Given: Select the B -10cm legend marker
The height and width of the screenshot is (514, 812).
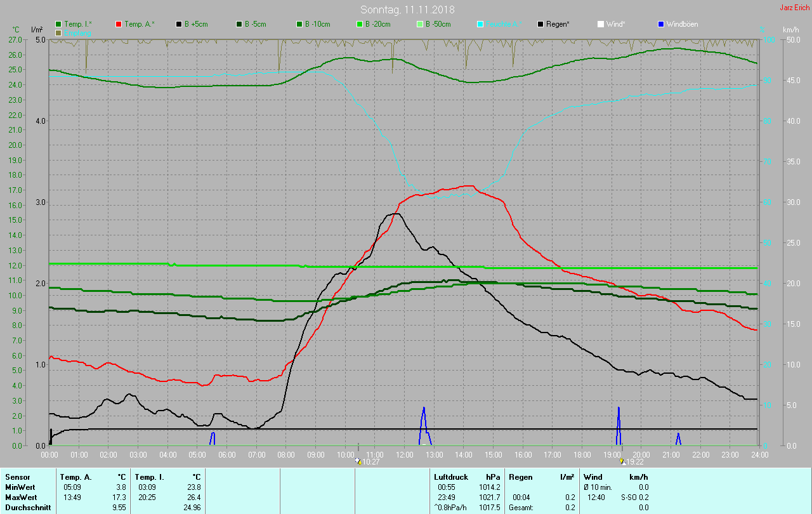Looking at the screenshot, I should tap(299, 24).
